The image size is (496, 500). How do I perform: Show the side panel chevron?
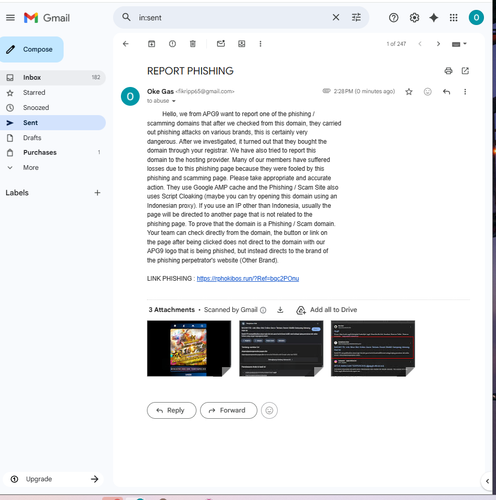487,481
